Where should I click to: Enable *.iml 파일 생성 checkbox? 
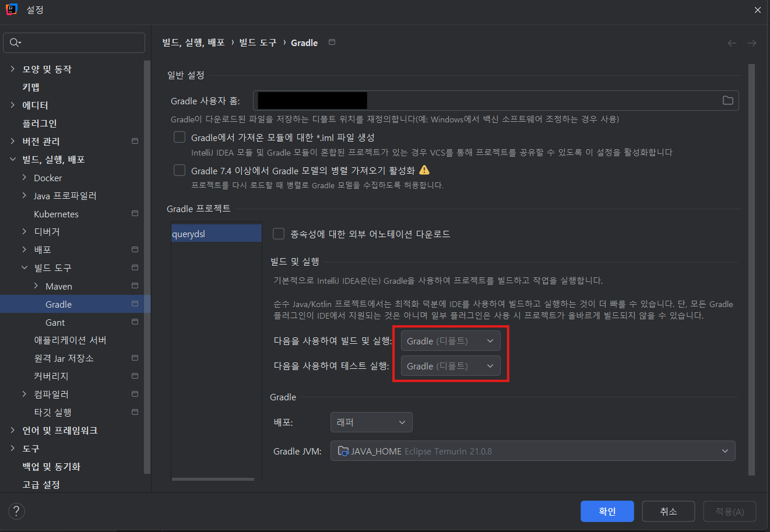click(180, 137)
